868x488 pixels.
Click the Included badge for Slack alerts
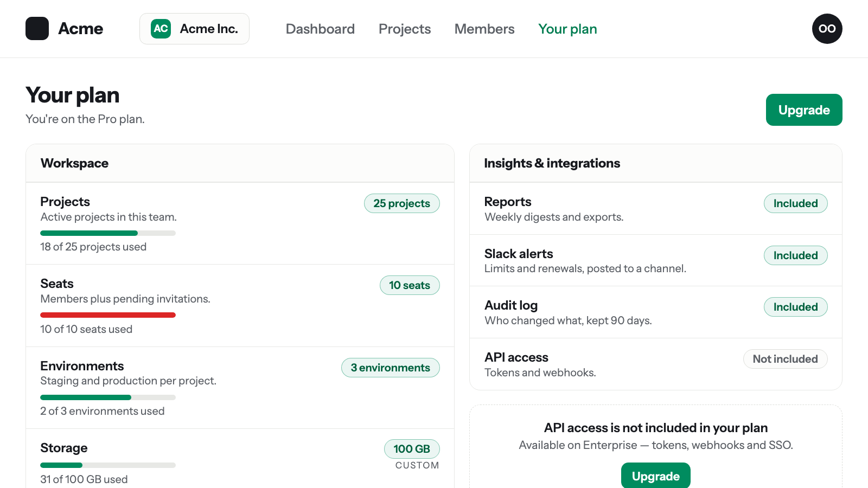795,255
